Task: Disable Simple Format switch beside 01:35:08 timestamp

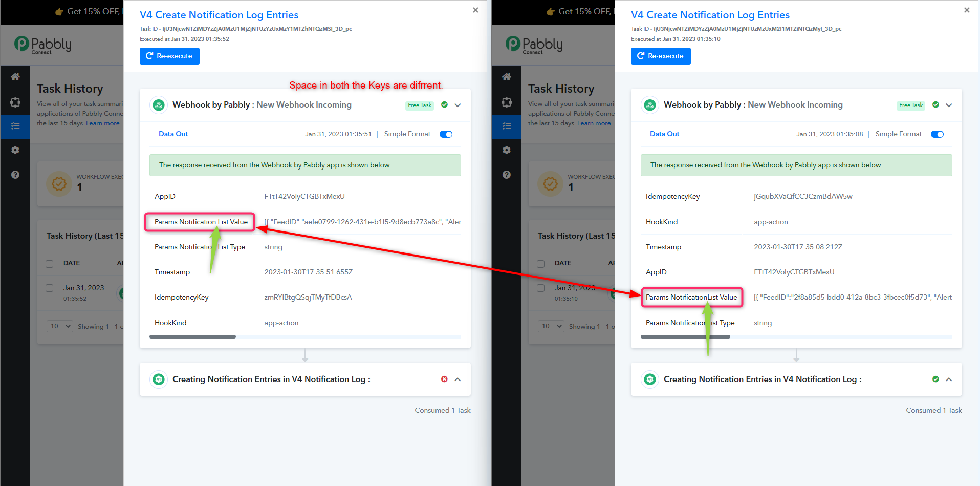Action: [x=937, y=134]
